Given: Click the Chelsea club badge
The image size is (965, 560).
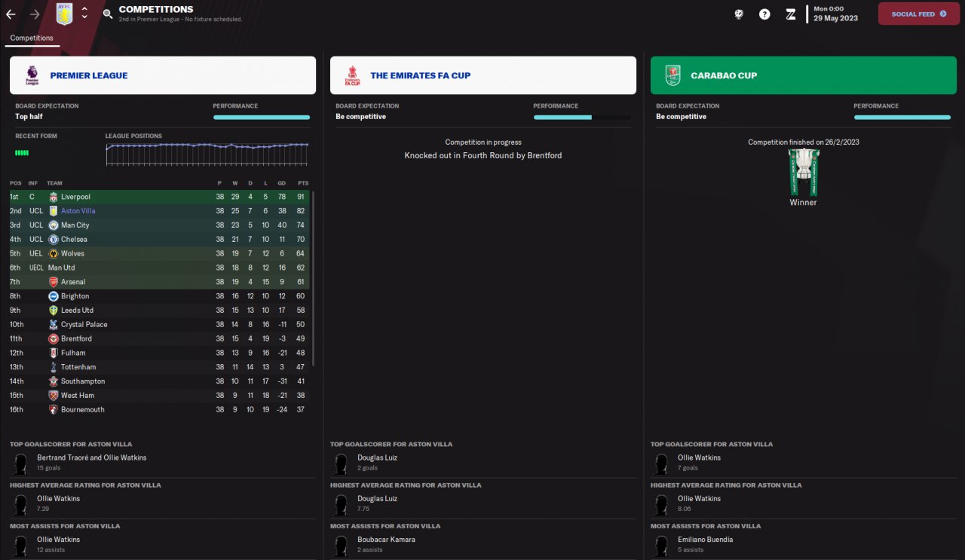Looking at the screenshot, I should tap(54, 240).
